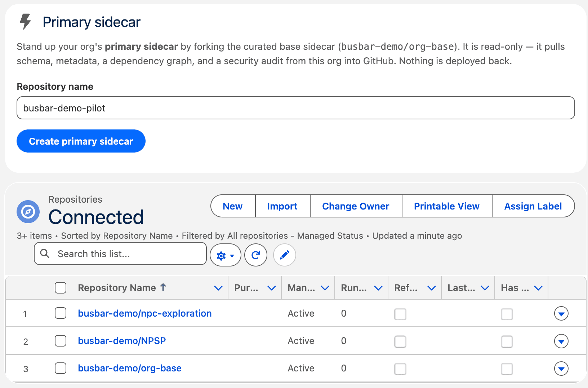The height and width of the screenshot is (388, 588).
Task: Open busbar-demo/npc-exploration repository link
Action: click(145, 313)
